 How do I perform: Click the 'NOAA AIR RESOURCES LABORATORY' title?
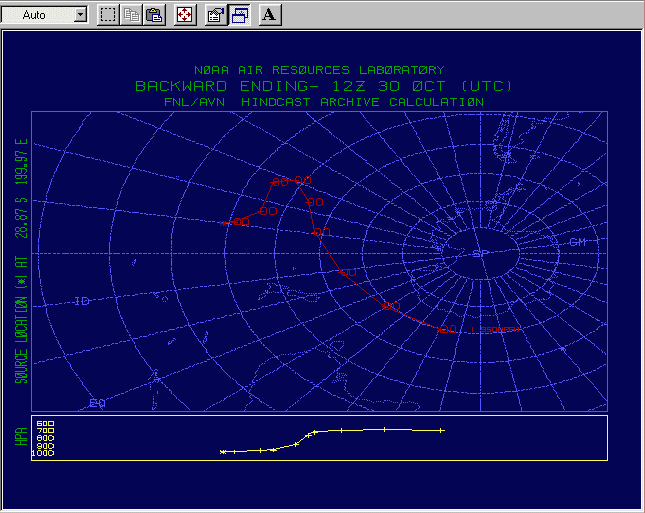pos(318,70)
